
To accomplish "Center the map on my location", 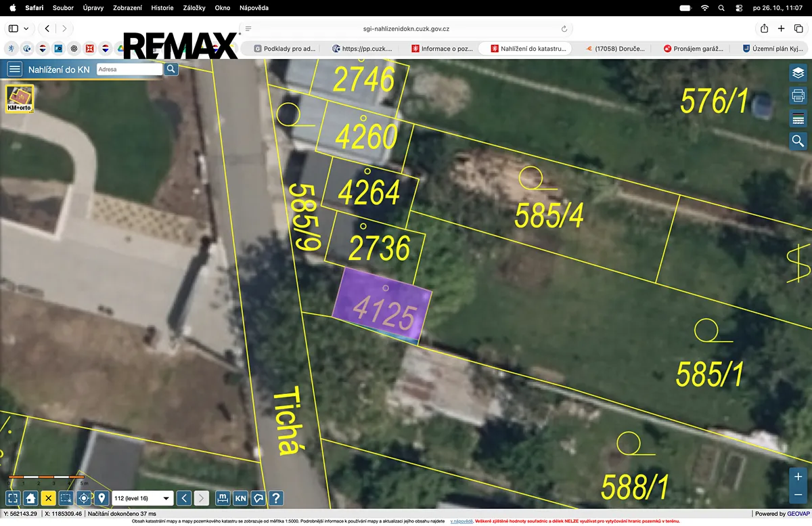I will coord(84,498).
